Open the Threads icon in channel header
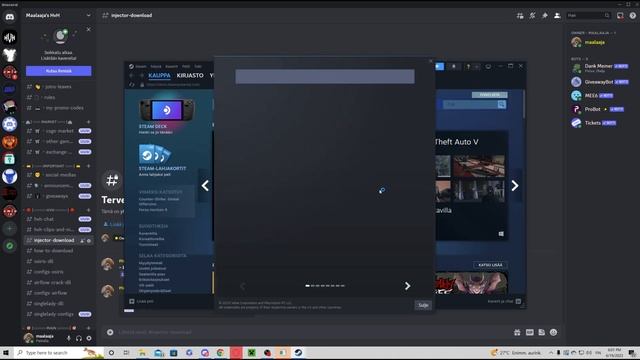Viewport: 640px width, 360px height. coord(520,16)
